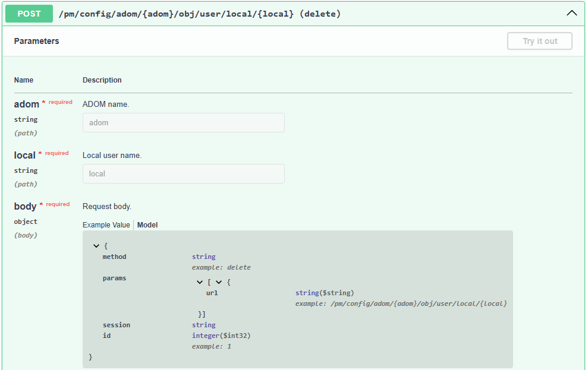Collapse the root model object chevron

(x=96, y=246)
